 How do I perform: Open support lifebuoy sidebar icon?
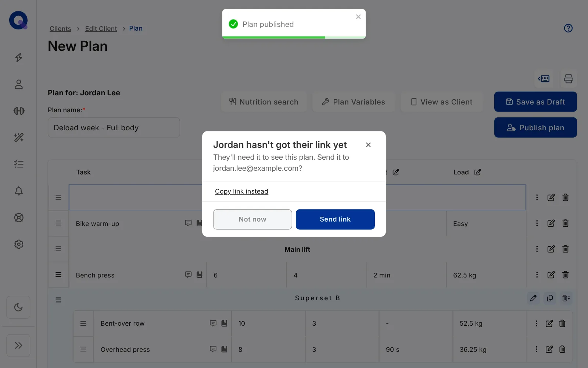19,217
